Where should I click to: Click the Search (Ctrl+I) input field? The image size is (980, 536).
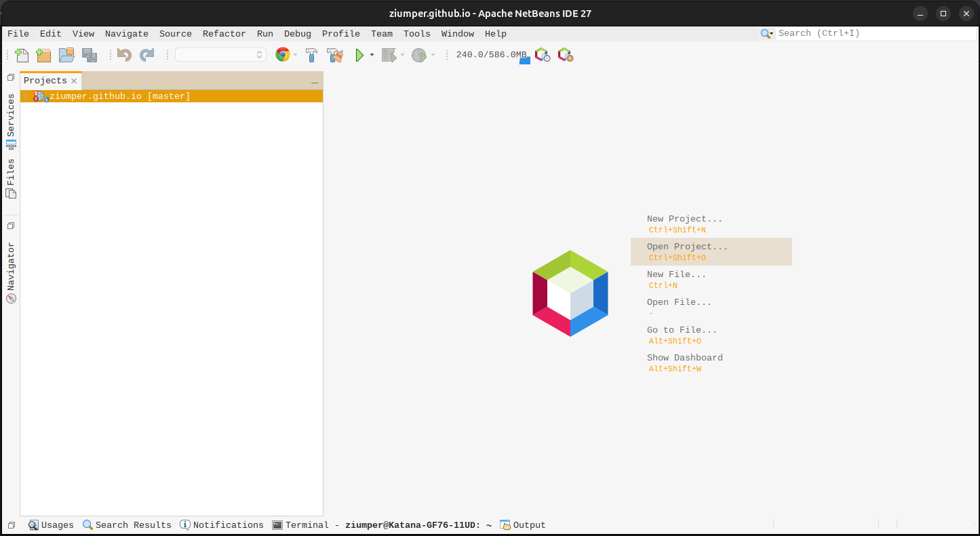(x=875, y=33)
